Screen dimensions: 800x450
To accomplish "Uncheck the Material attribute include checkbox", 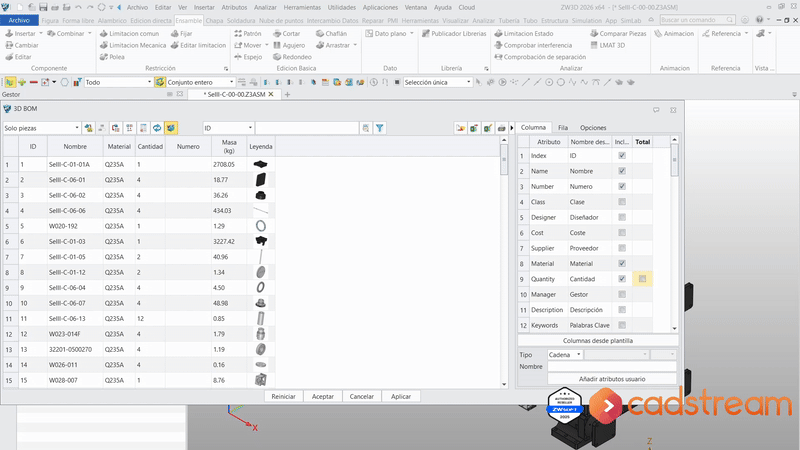I will click(622, 263).
